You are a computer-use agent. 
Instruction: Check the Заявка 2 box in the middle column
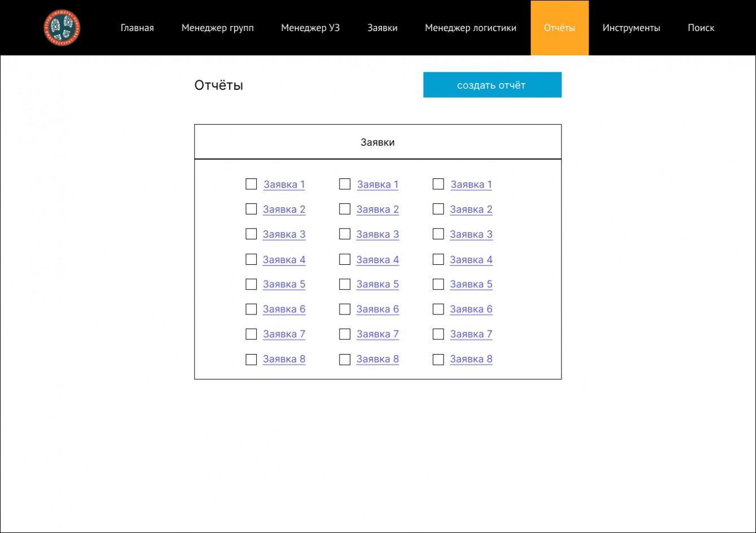coord(345,209)
